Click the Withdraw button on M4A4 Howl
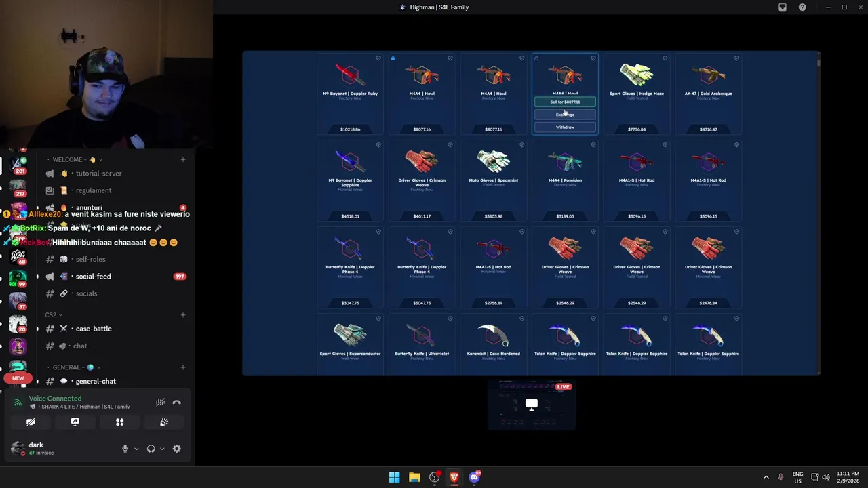Image resolution: width=868 pixels, height=488 pixels. (565, 127)
